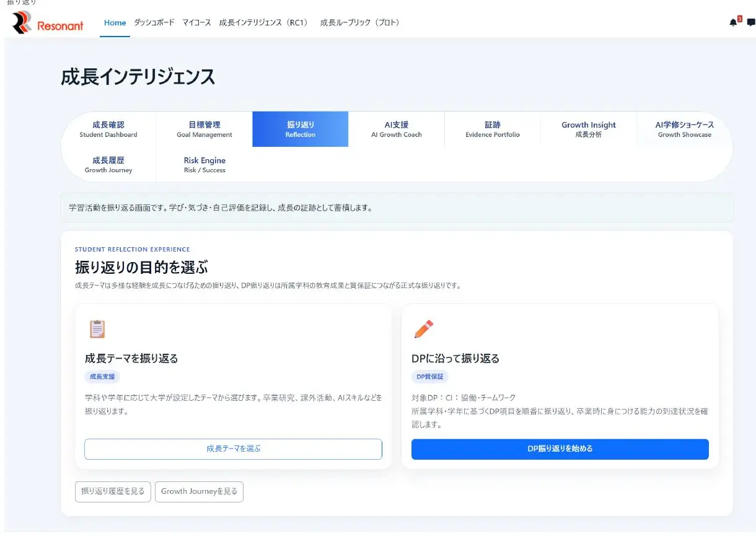
Task: Select the 振り返り Reflection tab
Action: (301, 129)
